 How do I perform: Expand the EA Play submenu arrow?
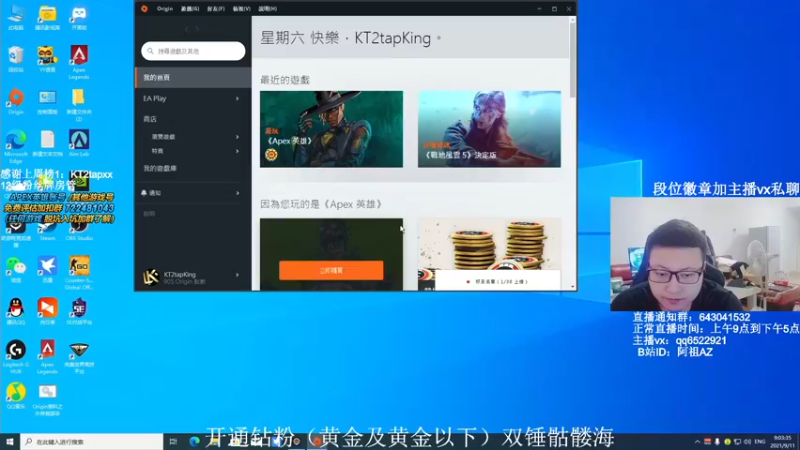[x=237, y=98]
